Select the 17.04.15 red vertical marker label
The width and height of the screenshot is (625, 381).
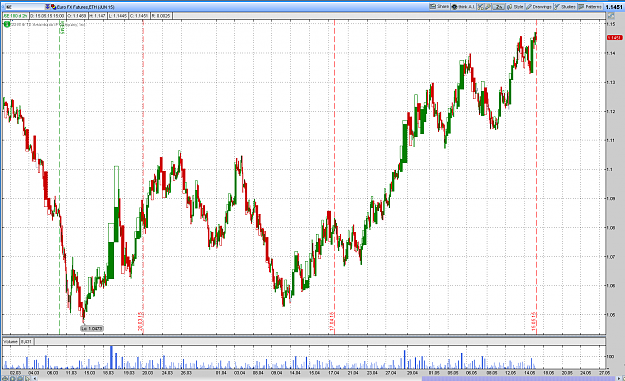tap(332, 322)
